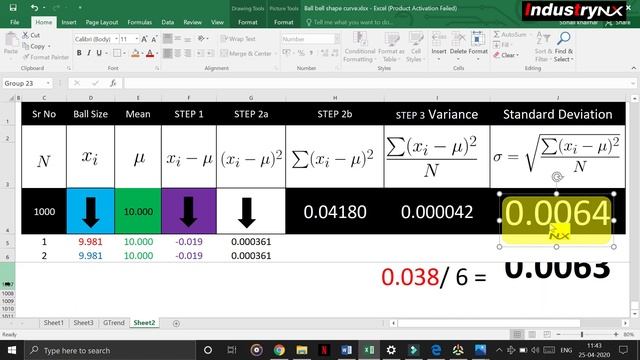Open the Sheet1 worksheet tab

(x=53, y=323)
